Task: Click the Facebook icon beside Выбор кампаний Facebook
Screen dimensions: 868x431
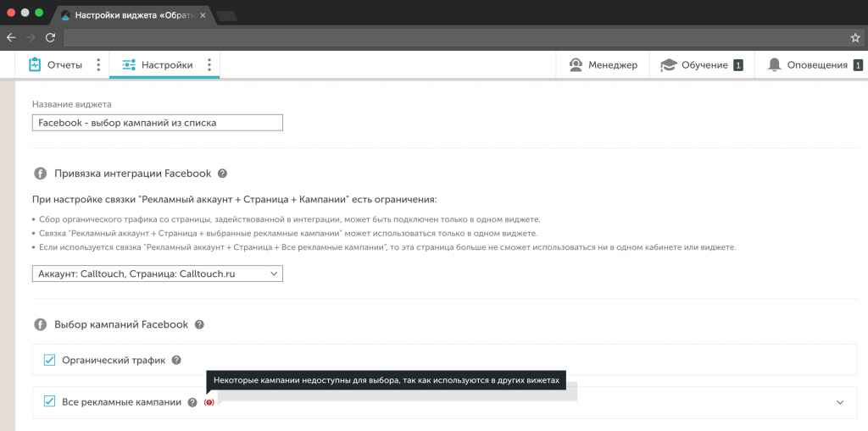Action: (41, 325)
